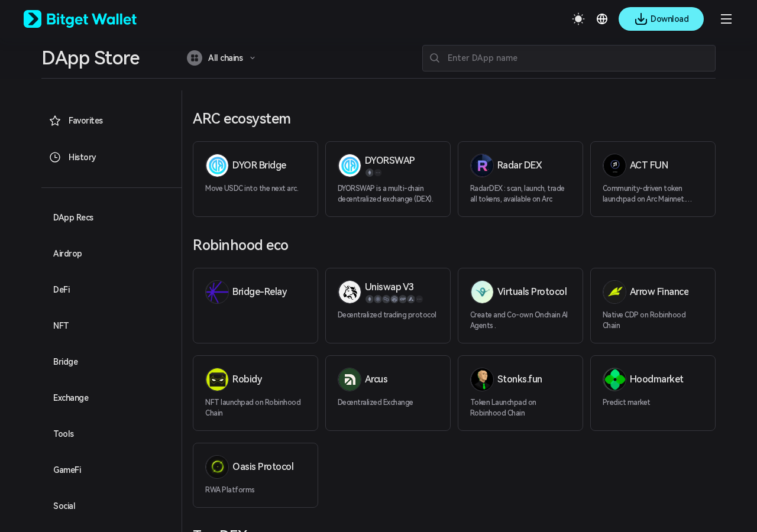
Task: Click 'Decentralized trading protocol' description
Action: point(387,315)
